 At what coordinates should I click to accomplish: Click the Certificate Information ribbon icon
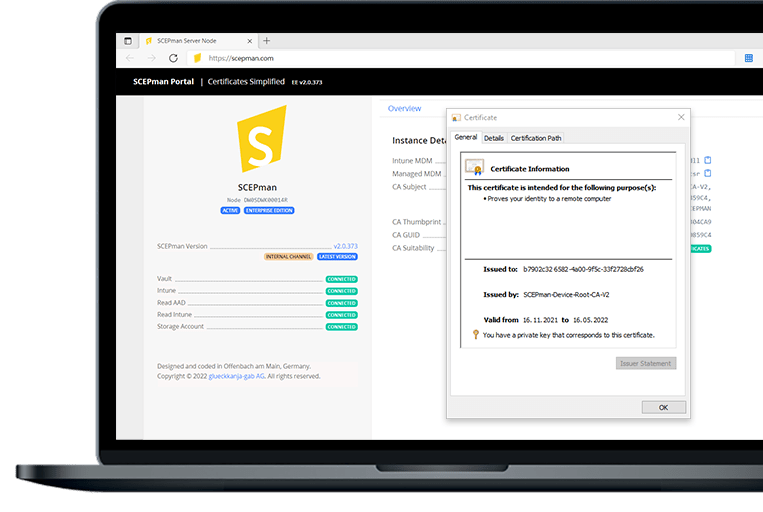(x=474, y=167)
